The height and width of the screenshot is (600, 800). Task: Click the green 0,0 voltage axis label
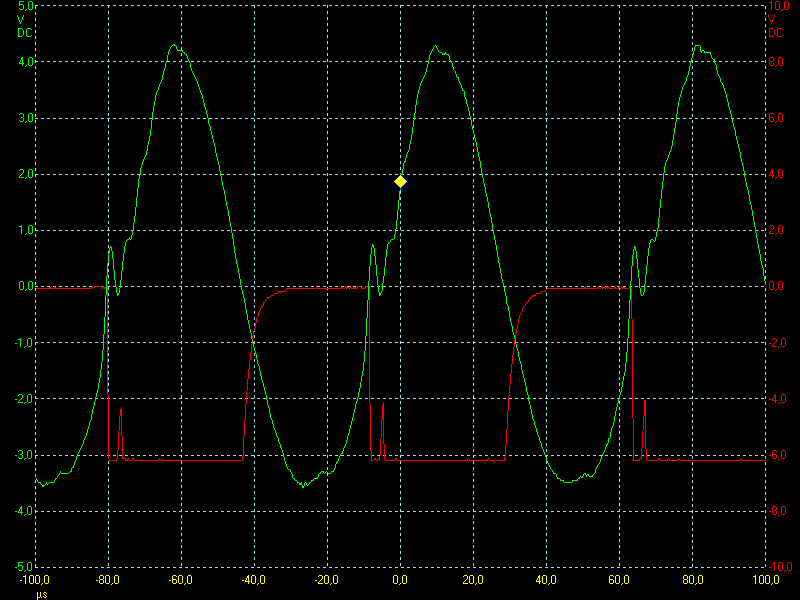pos(26,286)
